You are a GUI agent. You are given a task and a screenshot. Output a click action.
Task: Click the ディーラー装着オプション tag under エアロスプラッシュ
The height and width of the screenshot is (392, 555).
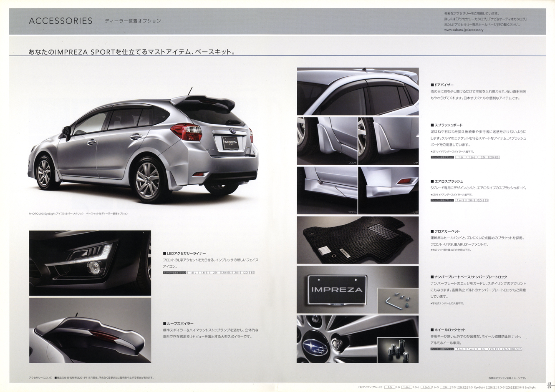tap(442, 200)
